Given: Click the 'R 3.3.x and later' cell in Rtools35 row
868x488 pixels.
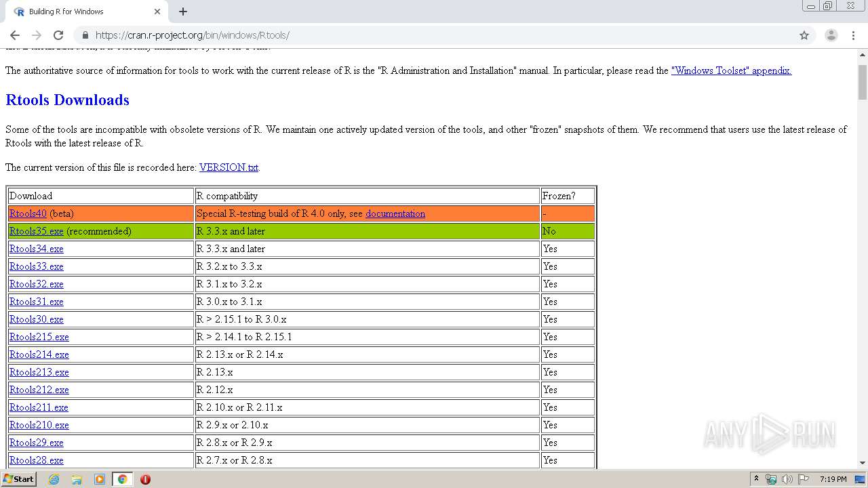Looking at the screenshot, I should point(367,231).
